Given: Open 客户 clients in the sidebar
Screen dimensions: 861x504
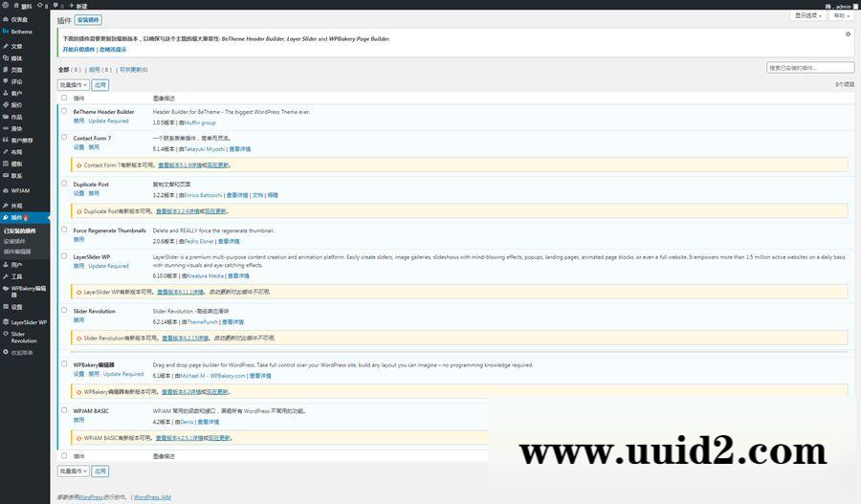Looking at the screenshot, I should click(16, 94).
